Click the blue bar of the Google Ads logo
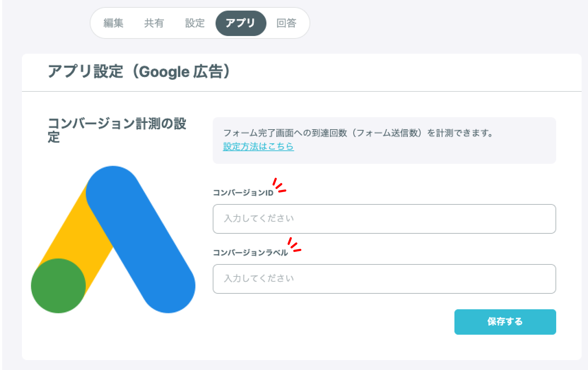588x370 pixels. tap(141, 240)
